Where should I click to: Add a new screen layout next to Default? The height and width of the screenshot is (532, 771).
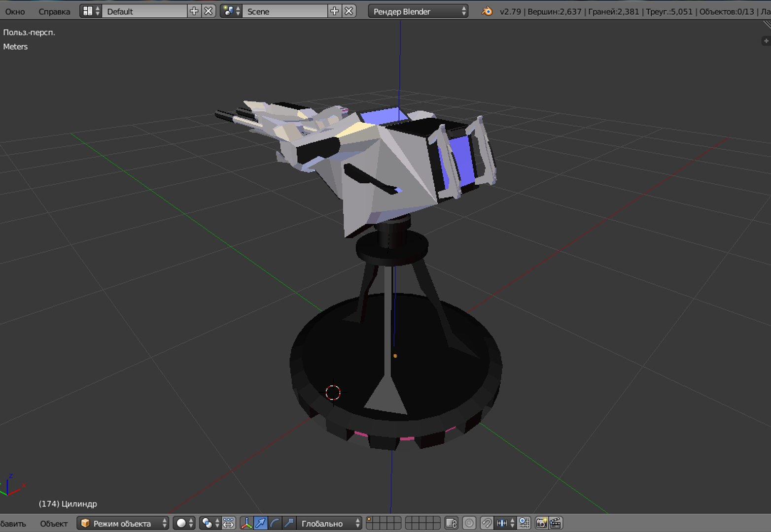tap(194, 11)
